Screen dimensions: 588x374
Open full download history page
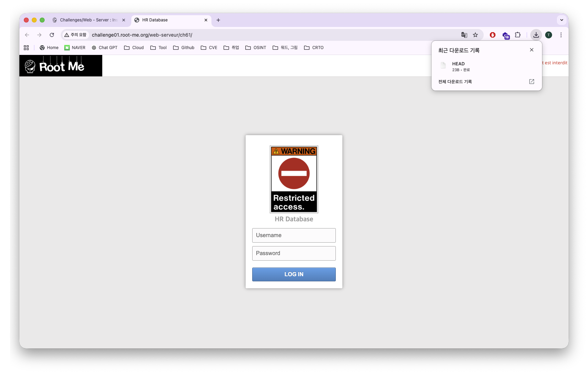(486, 82)
